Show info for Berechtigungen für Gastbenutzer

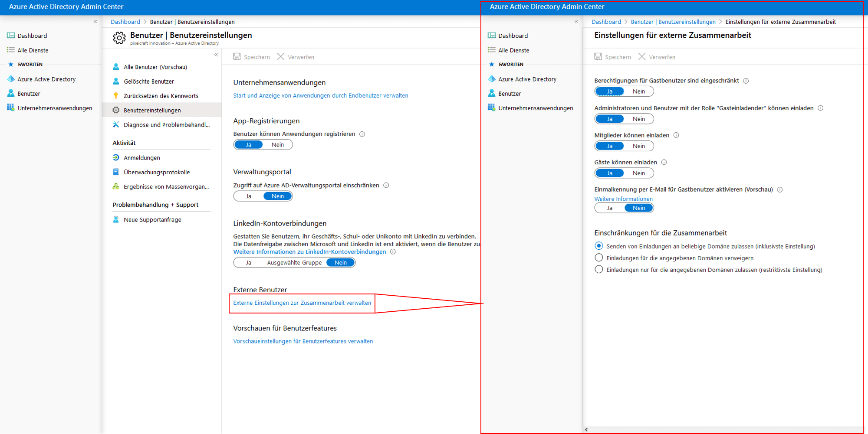tap(746, 81)
